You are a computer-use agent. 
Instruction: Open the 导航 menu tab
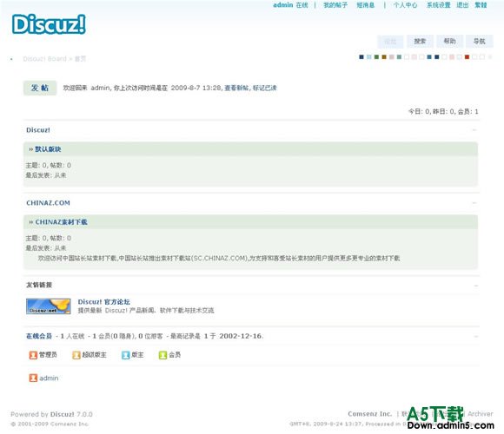[480, 42]
